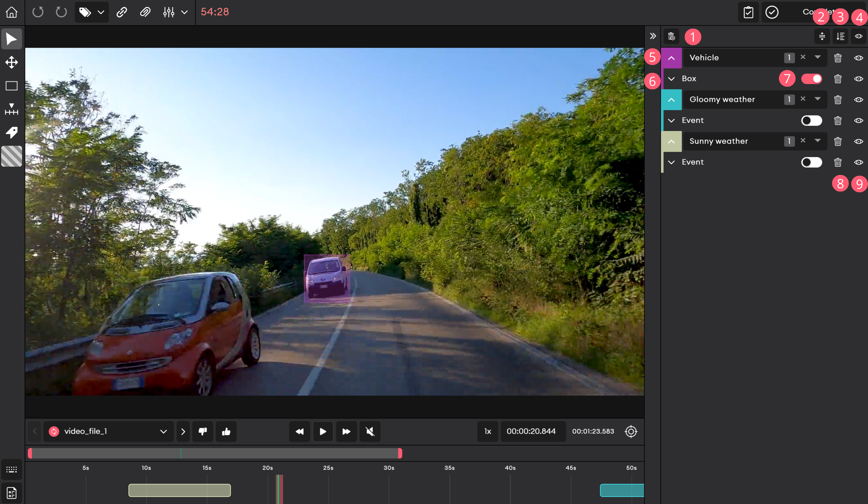The height and width of the screenshot is (504, 868).
Task: Play the video
Action: [x=323, y=431]
